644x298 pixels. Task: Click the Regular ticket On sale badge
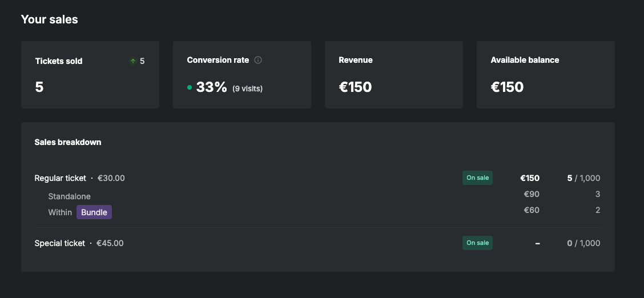477,178
